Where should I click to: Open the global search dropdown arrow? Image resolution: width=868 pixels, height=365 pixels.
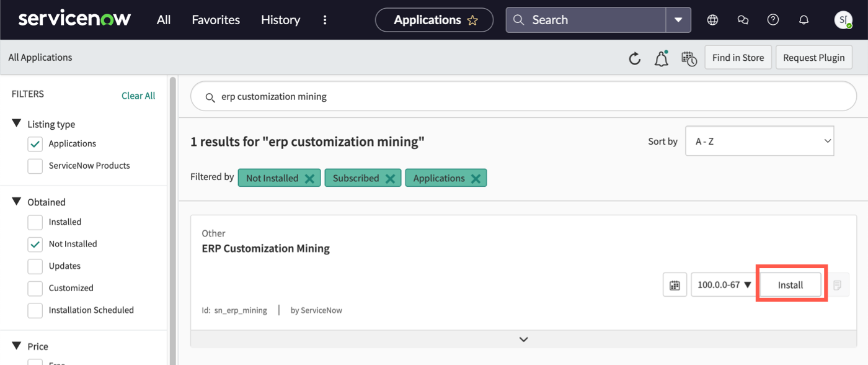click(x=678, y=20)
